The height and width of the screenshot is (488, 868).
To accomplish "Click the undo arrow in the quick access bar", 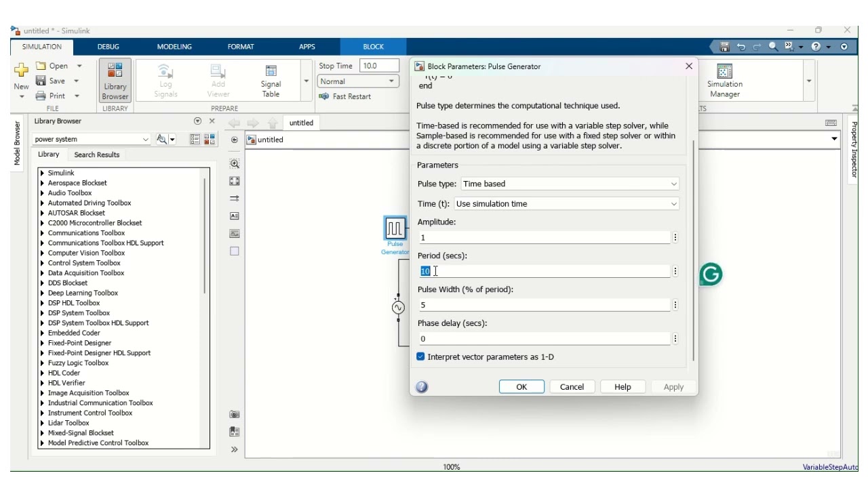I will tap(741, 47).
